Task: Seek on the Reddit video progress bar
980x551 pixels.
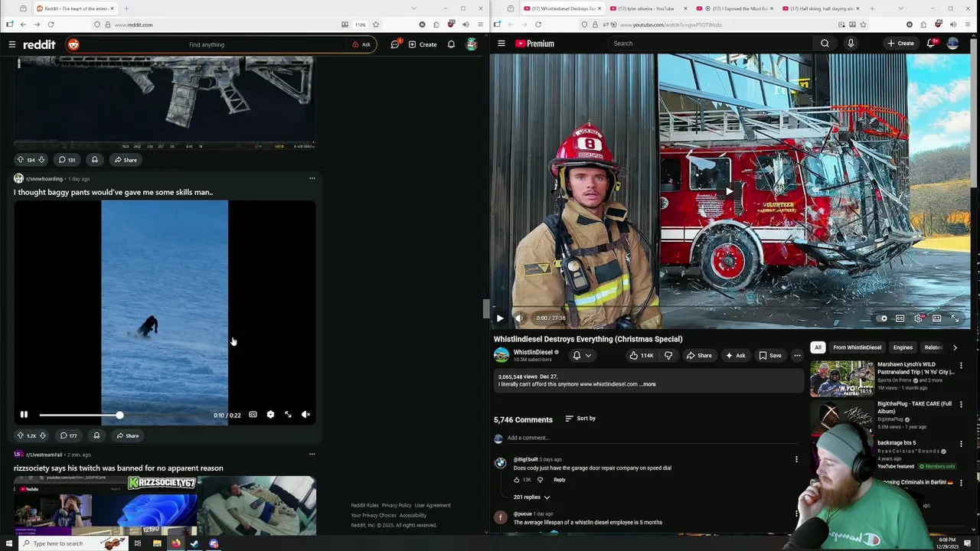Action: pyautogui.click(x=122, y=415)
